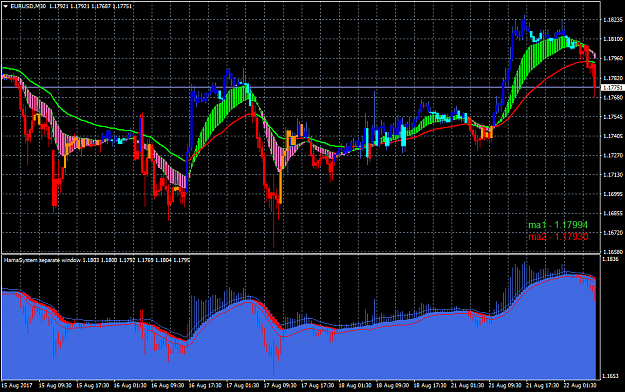Click the 18 Aug 01:30 time label
This screenshot has height=392, width=625.
[x=355, y=386]
